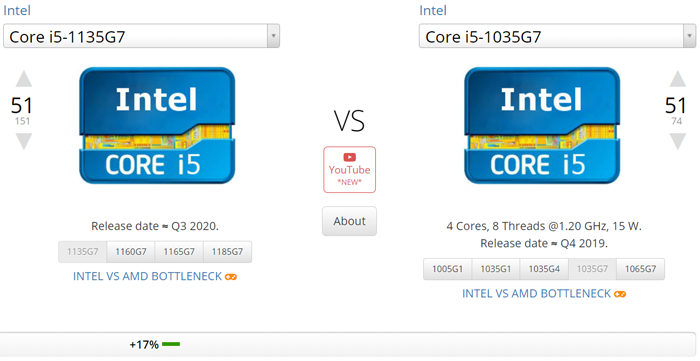The width and height of the screenshot is (700, 361).
Task: Downvote the Core i5-1035G7 processor
Action: click(x=677, y=141)
